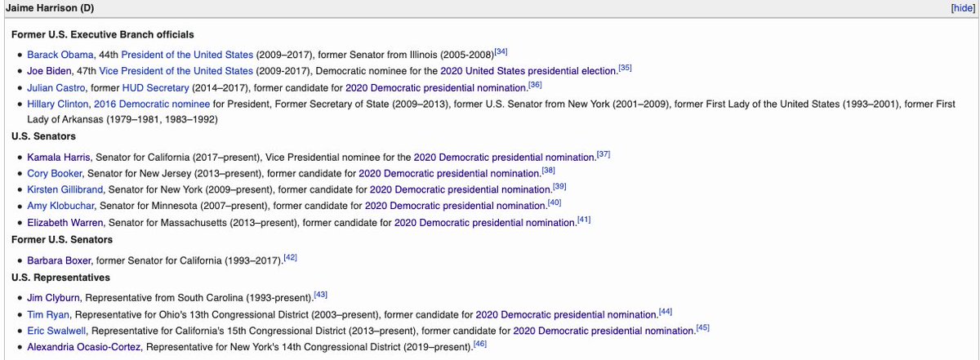The image size is (980, 360).
Task: Open 2020 Democratic presidential nomination link in Swalwell row
Action: tap(604, 331)
